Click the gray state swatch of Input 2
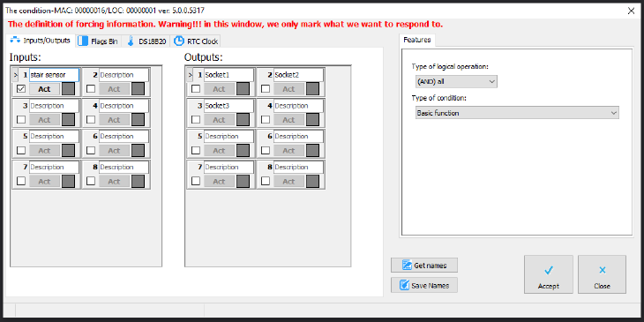The width and height of the screenshot is (644, 322). (x=138, y=89)
